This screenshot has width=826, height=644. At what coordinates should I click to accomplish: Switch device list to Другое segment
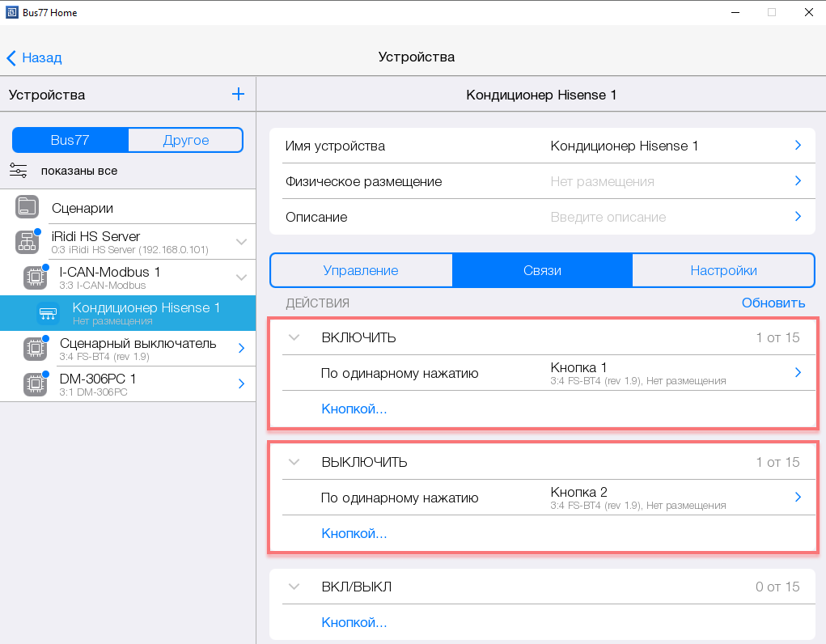(185, 140)
